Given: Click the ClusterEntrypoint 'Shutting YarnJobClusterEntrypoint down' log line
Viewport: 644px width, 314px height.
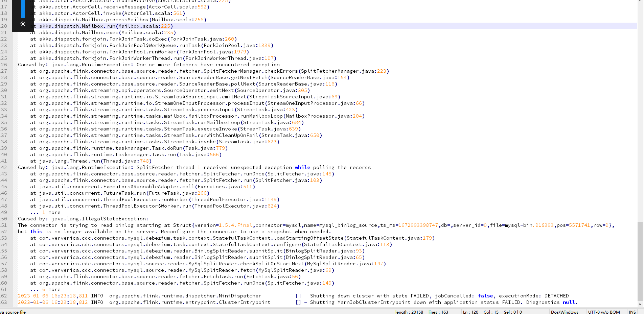Looking at the screenshot, I should (x=298, y=302).
